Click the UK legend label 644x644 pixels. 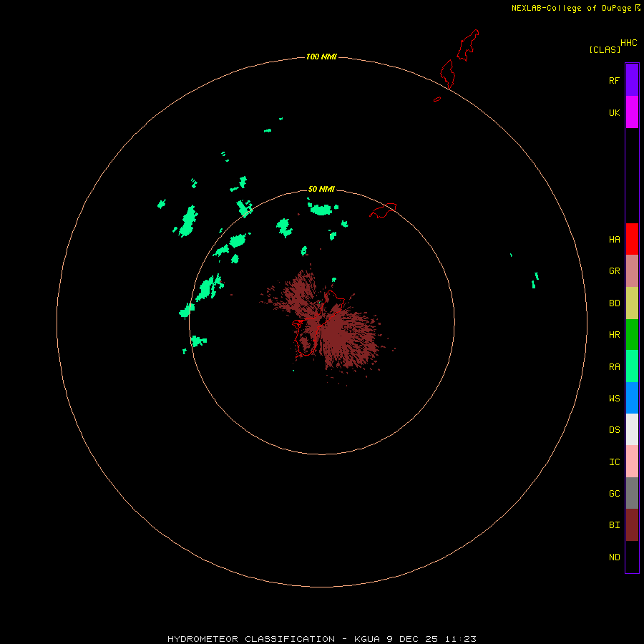click(614, 112)
